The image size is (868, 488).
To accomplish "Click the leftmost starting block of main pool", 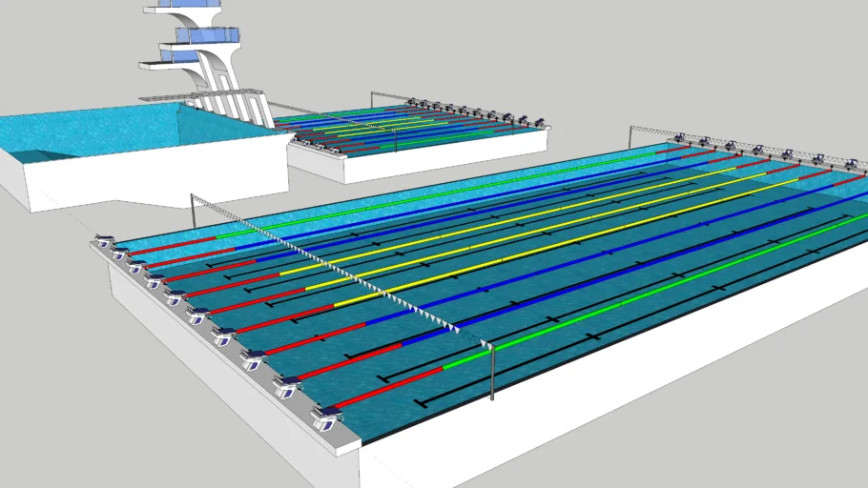I will click(x=104, y=241).
